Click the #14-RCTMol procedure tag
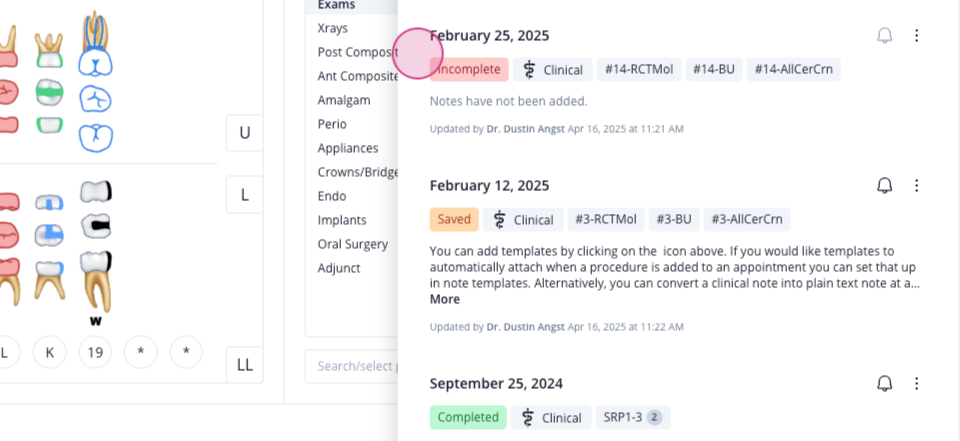 (639, 69)
